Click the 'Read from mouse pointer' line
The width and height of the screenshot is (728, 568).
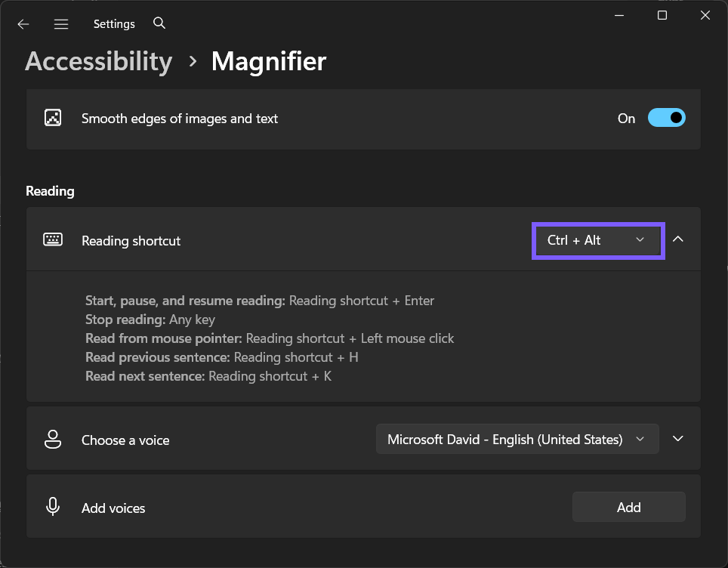[270, 338]
